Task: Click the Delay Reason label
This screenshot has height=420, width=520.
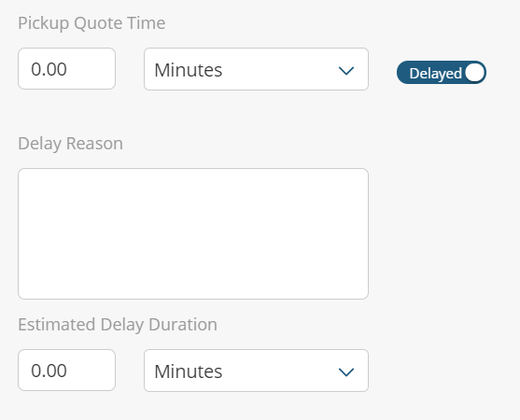Action: [70, 144]
